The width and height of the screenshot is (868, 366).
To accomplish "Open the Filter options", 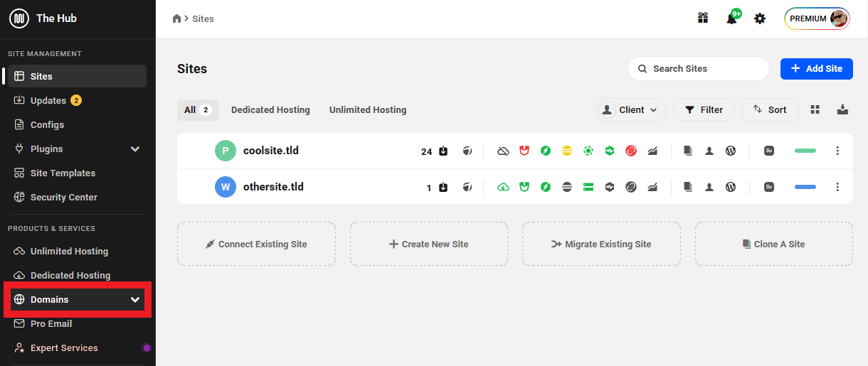I will 704,109.
